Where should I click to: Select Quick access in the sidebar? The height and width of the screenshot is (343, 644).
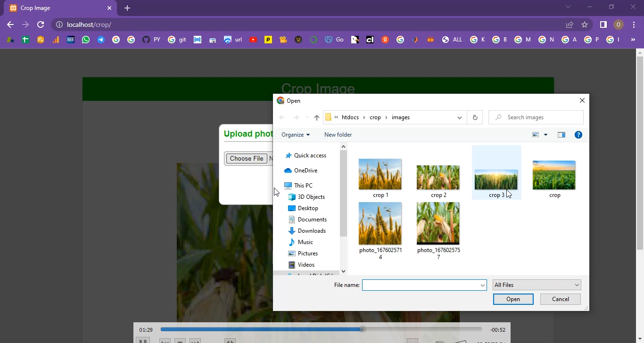310,155
